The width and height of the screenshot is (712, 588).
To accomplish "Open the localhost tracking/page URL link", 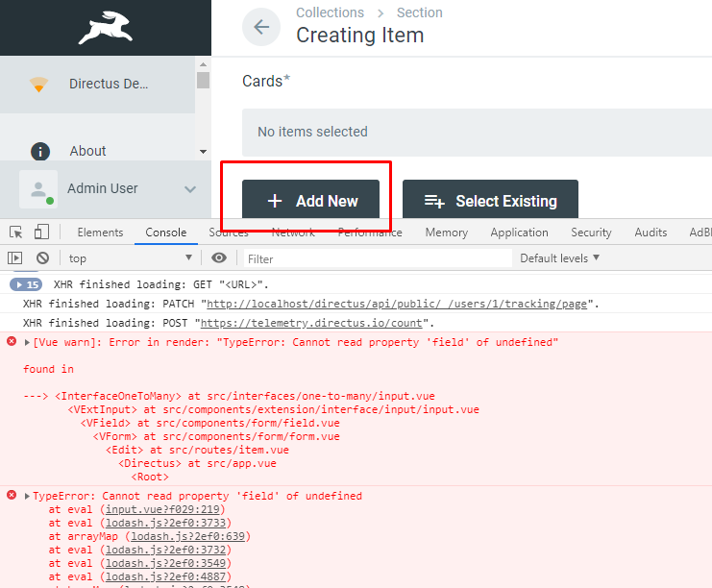I will tap(397, 304).
